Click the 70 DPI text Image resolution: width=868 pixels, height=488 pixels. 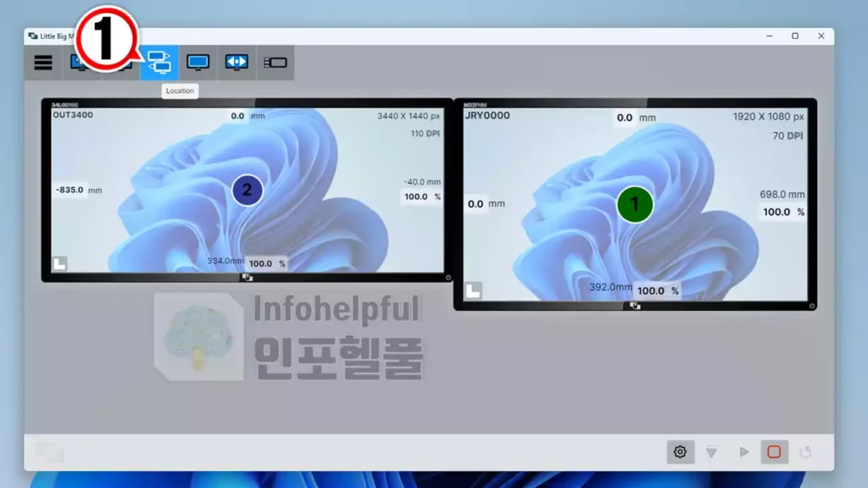(x=787, y=136)
